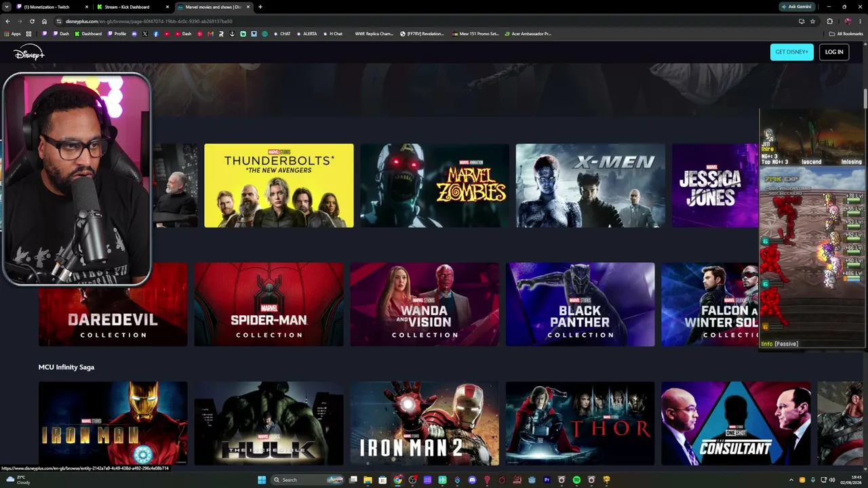Open the Spider-Man Collection tile
This screenshot has width=868, height=488.
coord(269,304)
